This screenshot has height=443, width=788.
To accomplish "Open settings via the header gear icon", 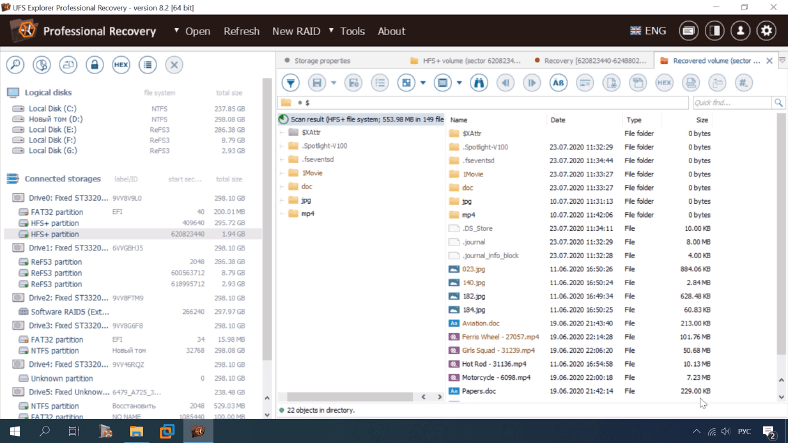I will [766, 31].
